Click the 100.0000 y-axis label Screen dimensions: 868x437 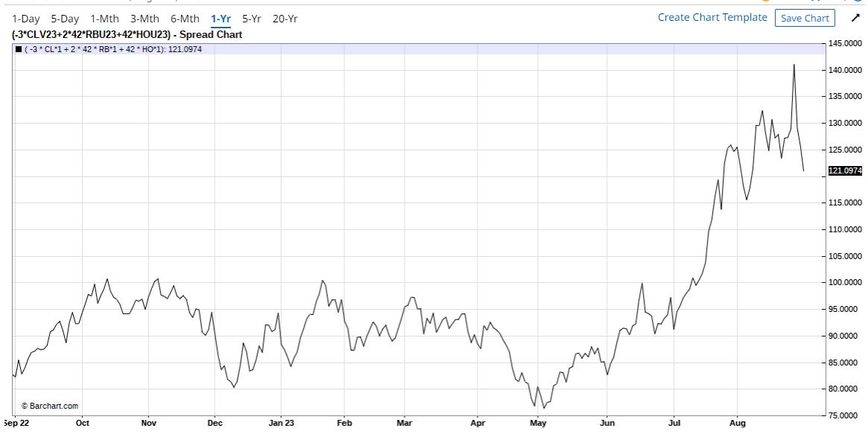(x=846, y=283)
